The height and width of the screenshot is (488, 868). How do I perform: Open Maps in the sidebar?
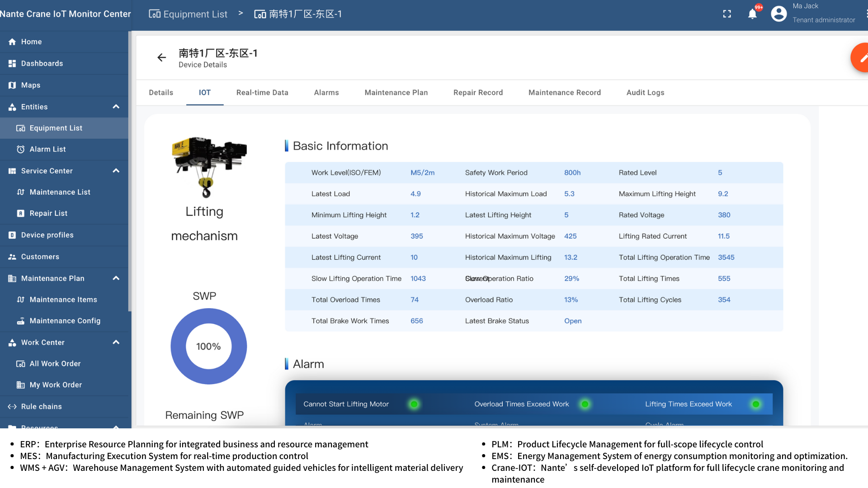(30, 85)
